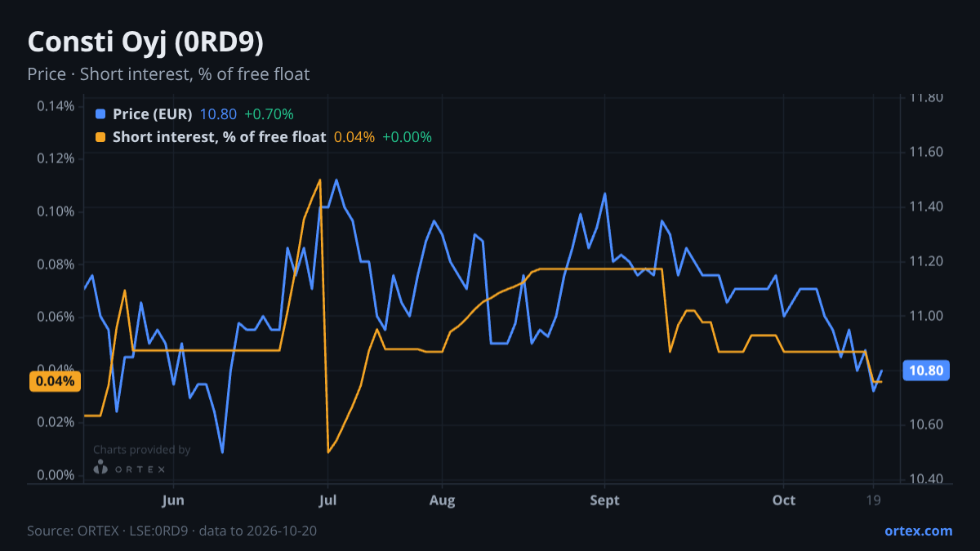Click the 10.40 right axis label
The width and height of the screenshot is (980, 551).
(x=926, y=479)
